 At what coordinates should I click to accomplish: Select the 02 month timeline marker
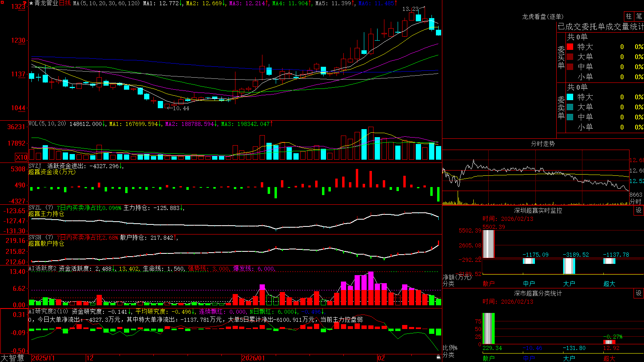381,358
